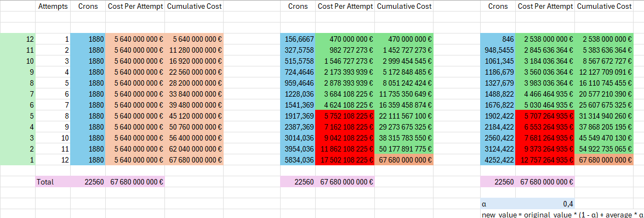This screenshot has height=218, width=644.
Task: Select the Crons value 1917,369
Action: pos(298,116)
